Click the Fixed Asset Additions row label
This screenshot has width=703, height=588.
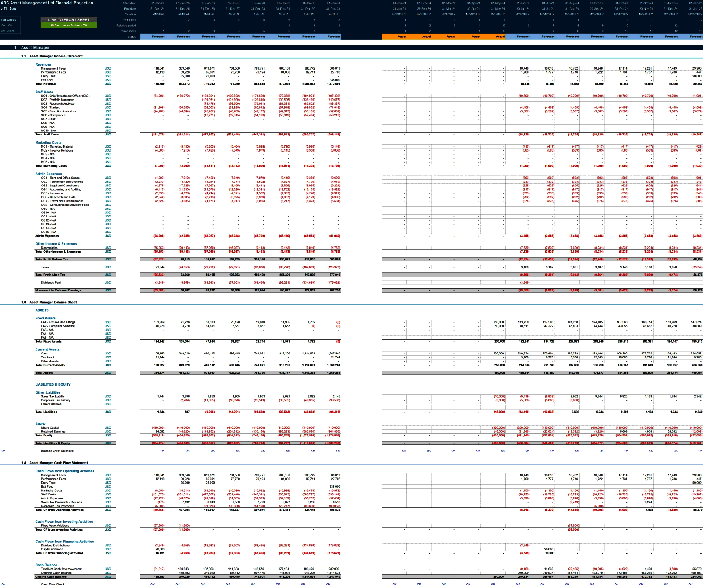(x=55, y=526)
